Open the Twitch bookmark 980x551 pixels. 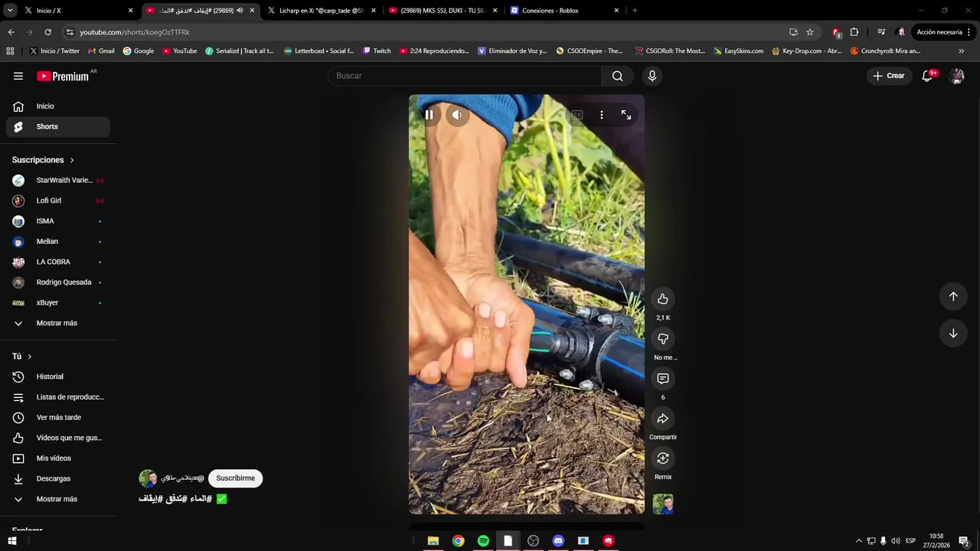point(377,51)
